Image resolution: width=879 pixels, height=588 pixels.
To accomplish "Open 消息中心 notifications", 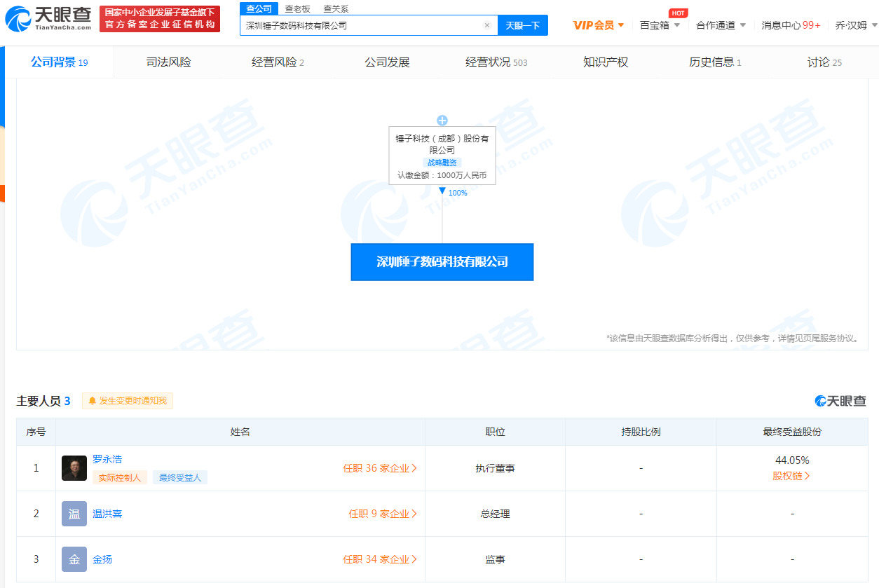I will pos(791,25).
